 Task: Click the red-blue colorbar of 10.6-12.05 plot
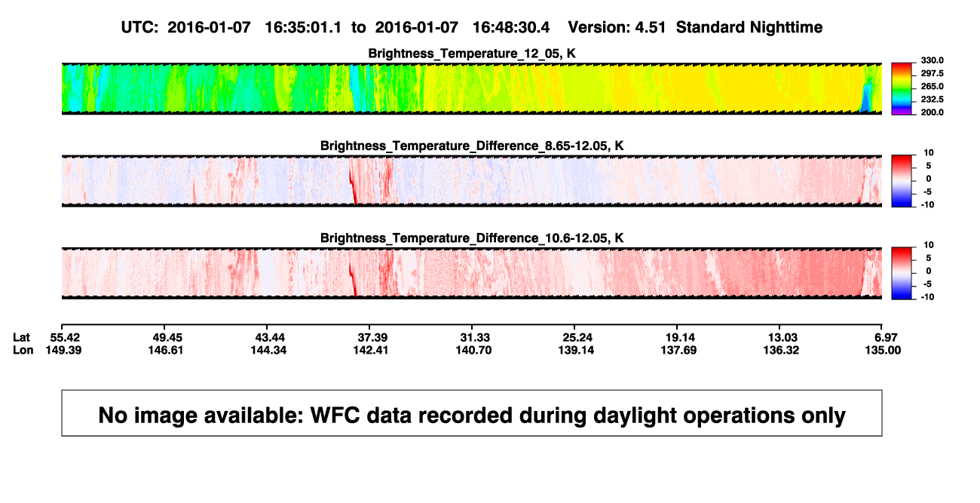903,273
